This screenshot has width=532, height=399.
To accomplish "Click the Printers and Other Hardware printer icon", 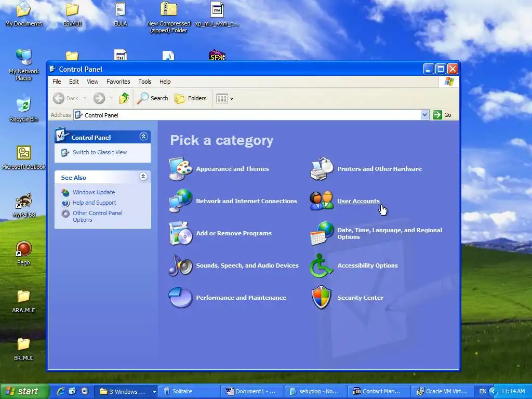I will point(322,169).
